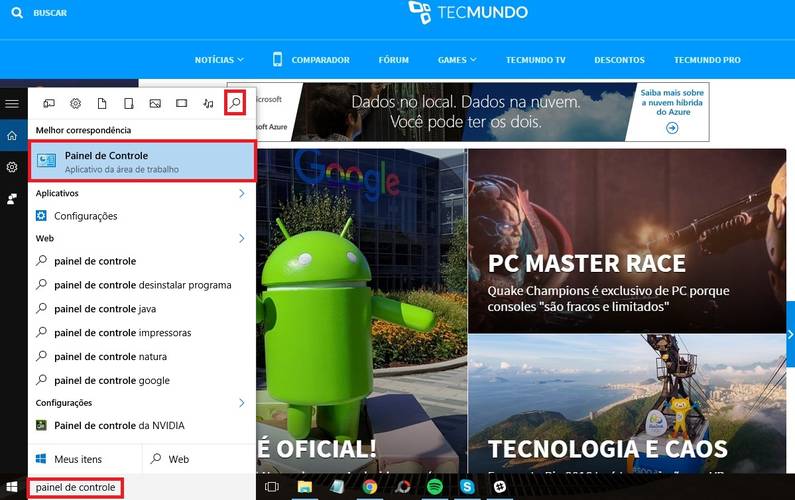Filter search by videos icon
This screenshot has width=795, height=500.
pos(182,103)
